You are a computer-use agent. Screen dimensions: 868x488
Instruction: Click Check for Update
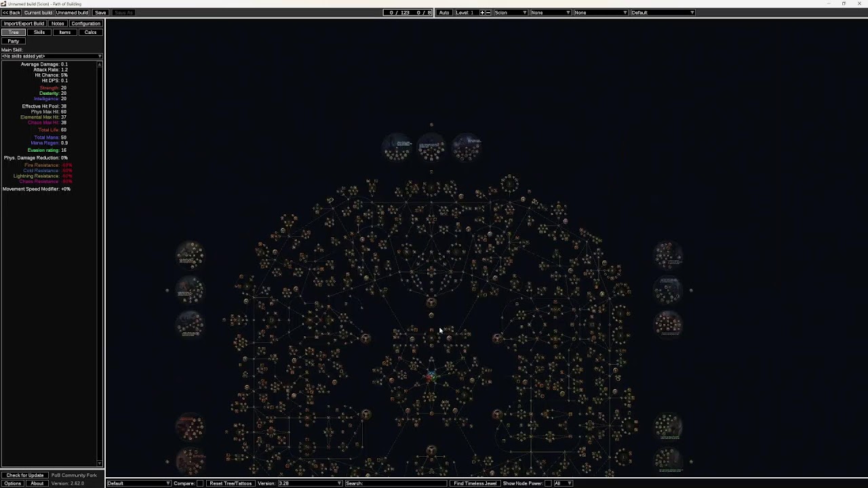[x=25, y=475]
